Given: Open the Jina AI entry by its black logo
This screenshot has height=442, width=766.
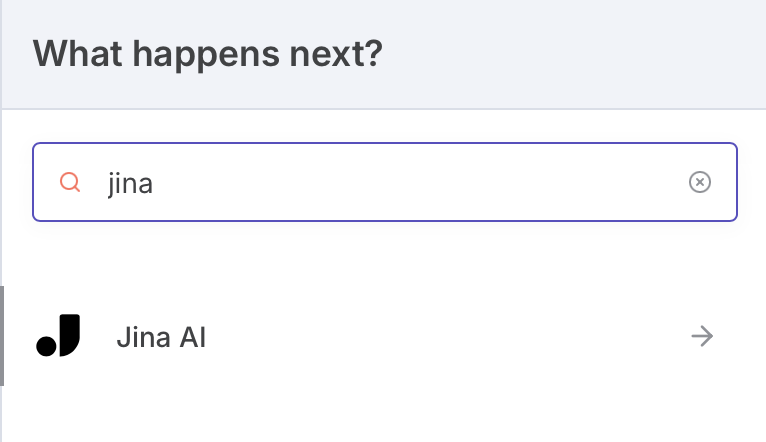Looking at the screenshot, I should pyautogui.click(x=58, y=336).
